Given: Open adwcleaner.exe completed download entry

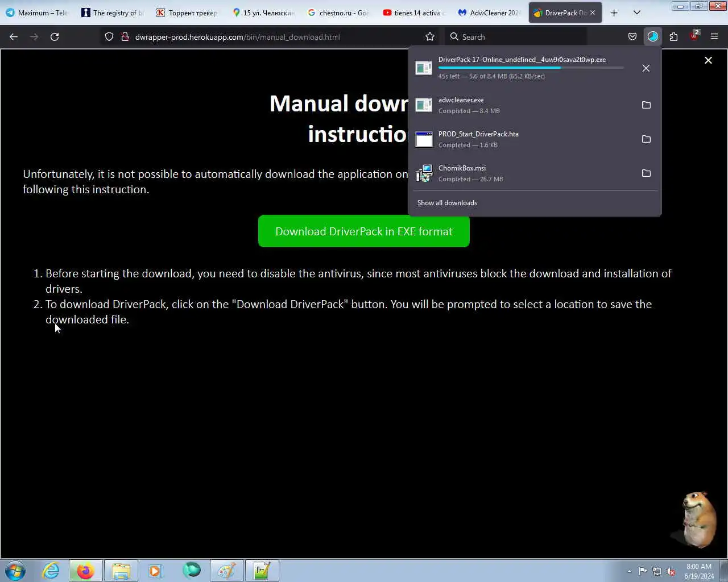Looking at the screenshot, I should (523, 105).
